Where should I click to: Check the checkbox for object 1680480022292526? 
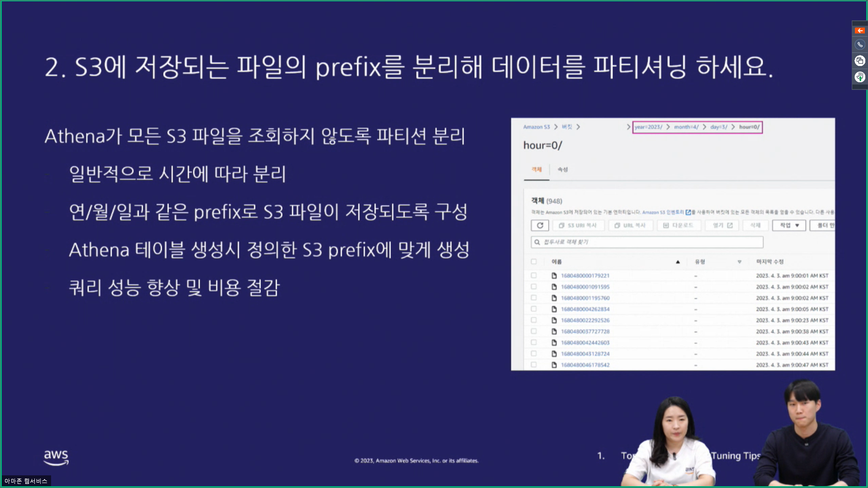coord(534,320)
